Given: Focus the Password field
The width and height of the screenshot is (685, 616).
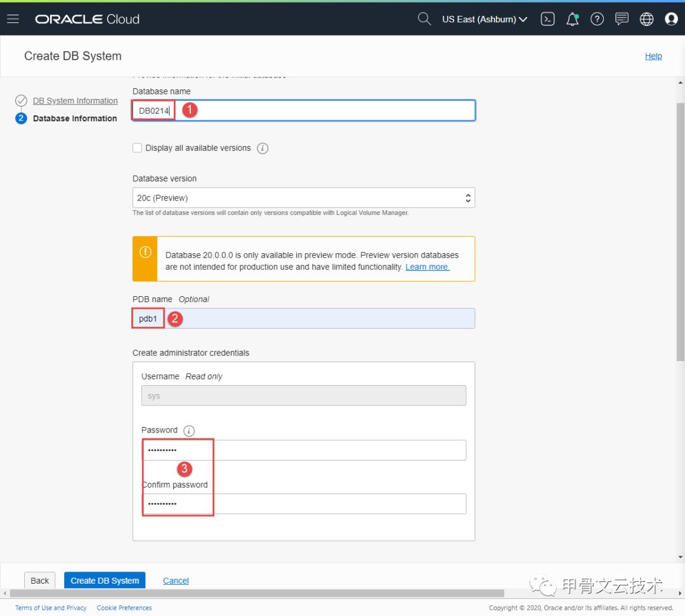Looking at the screenshot, I should (304, 450).
